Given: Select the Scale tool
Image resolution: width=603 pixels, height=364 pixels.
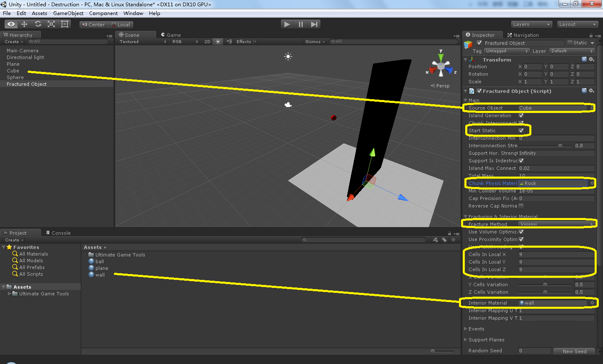Looking at the screenshot, I should (51, 24).
